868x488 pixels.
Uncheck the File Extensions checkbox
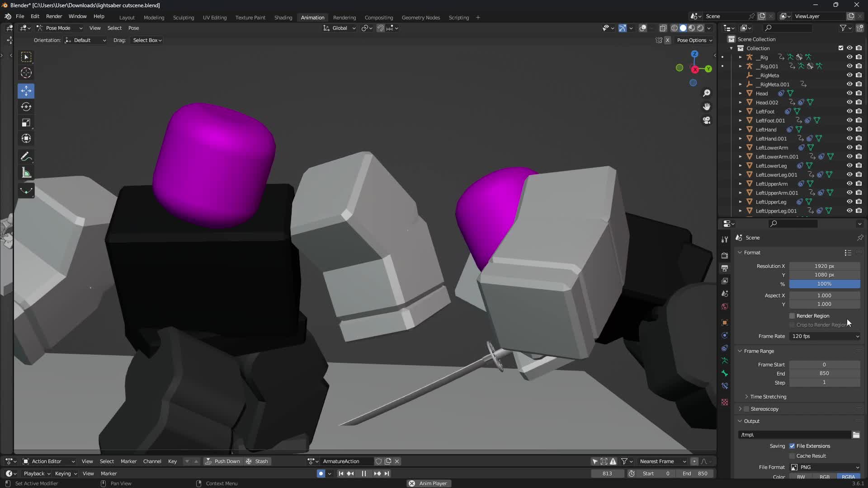[x=792, y=446]
